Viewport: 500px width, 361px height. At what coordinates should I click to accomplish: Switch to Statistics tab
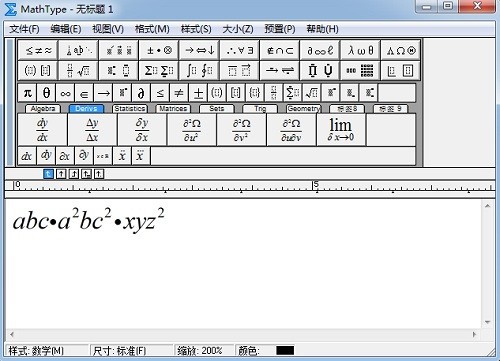click(x=130, y=109)
